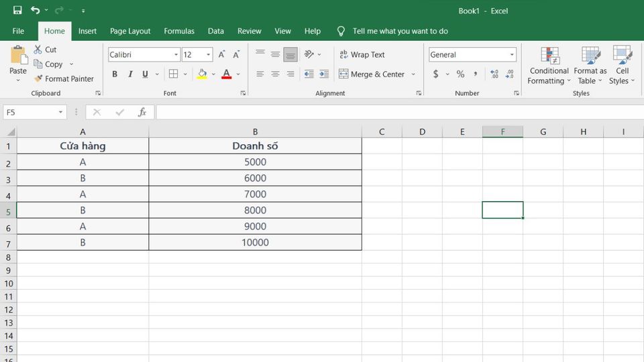The width and height of the screenshot is (644, 362).
Task: Switch to the Insert tab
Action: pyautogui.click(x=87, y=32)
